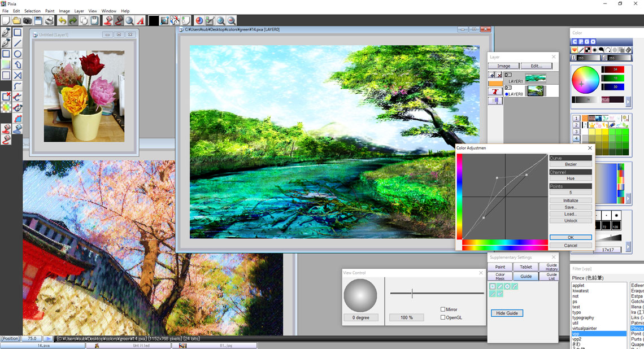Switch to the Tablet tab

[525, 267]
